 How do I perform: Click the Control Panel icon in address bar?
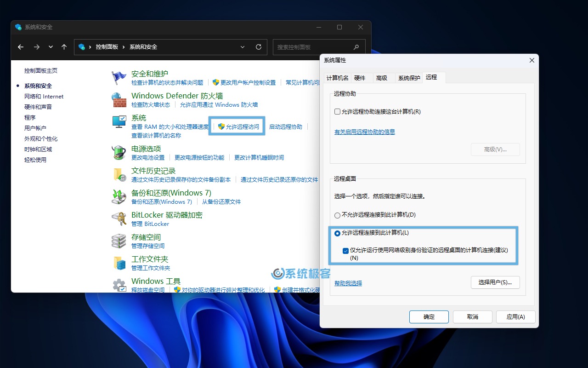pyautogui.click(x=82, y=47)
